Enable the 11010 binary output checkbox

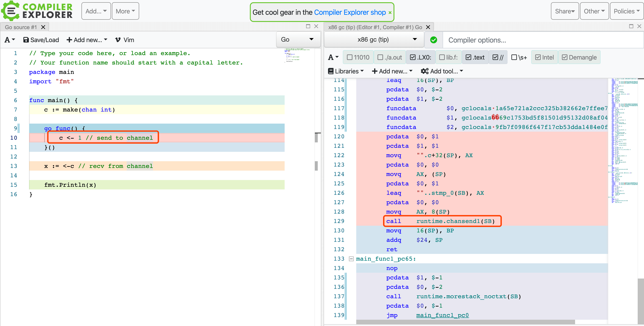click(x=350, y=57)
